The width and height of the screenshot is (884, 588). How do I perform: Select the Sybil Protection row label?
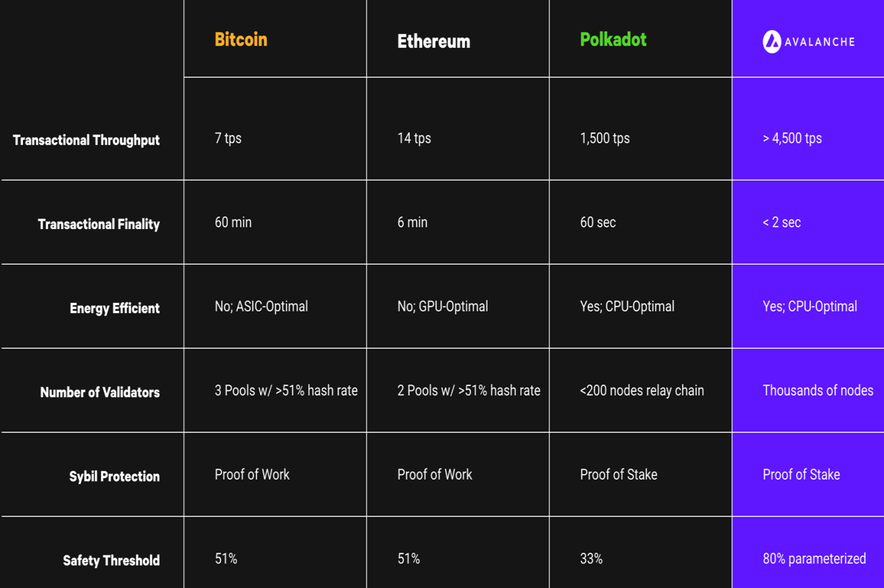coord(114,476)
